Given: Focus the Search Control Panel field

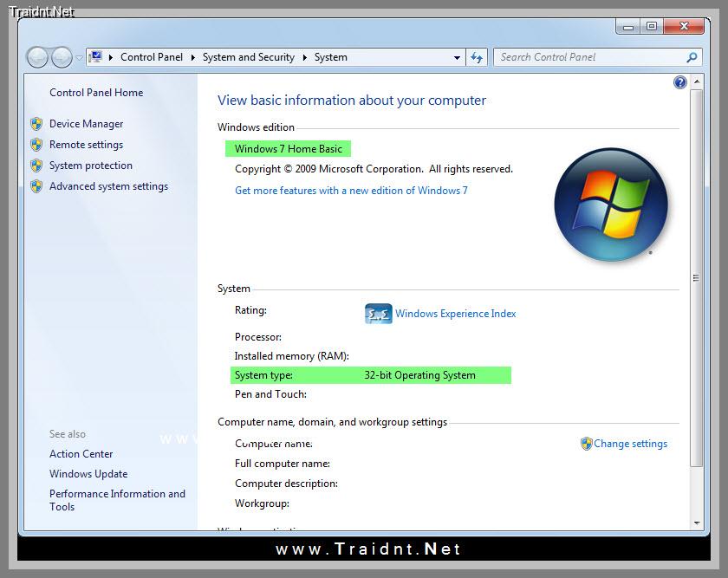Looking at the screenshot, I should pos(589,57).
